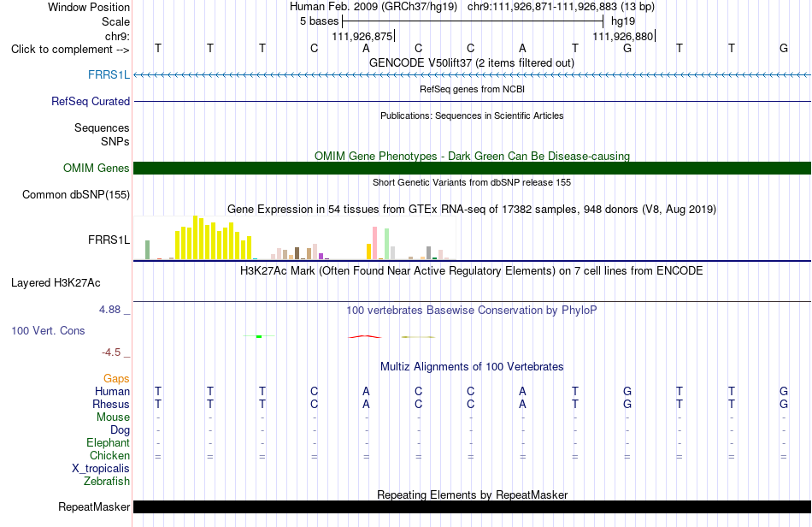Click the 5 bases scale bar

(x=473, y=21)
